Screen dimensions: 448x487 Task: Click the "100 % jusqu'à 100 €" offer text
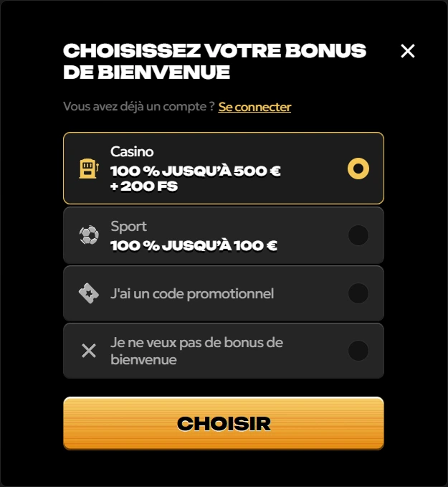[x=194, y=246]
